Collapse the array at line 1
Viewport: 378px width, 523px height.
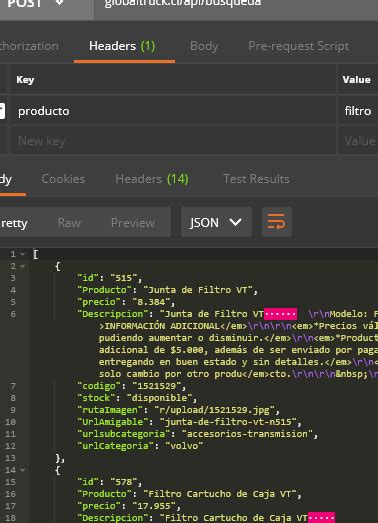coord(23,254)
